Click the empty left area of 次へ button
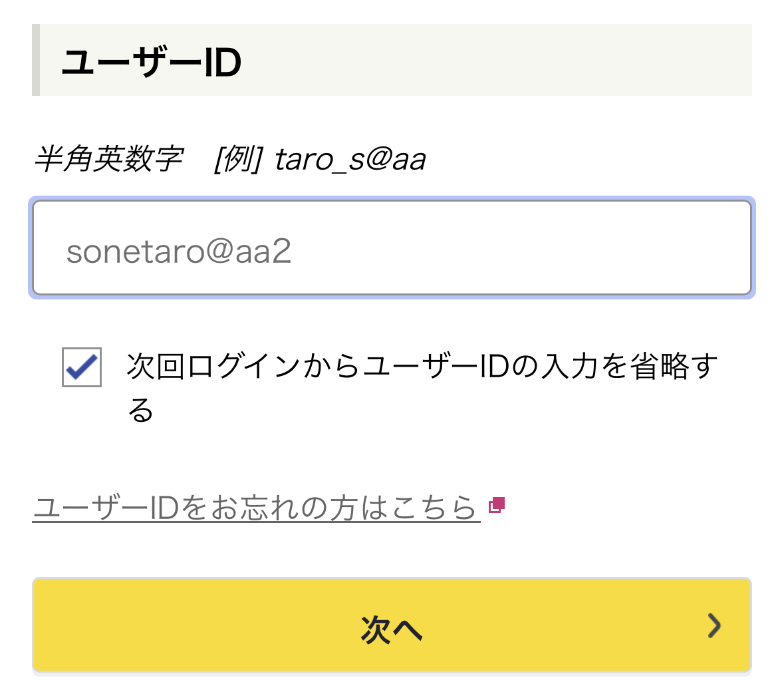 tap(166, 625)
